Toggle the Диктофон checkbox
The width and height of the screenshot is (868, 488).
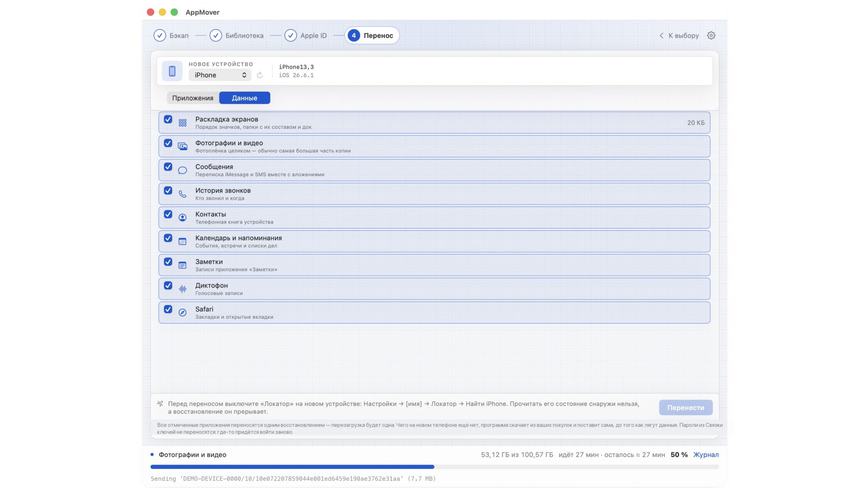click(x=168, y=286)
